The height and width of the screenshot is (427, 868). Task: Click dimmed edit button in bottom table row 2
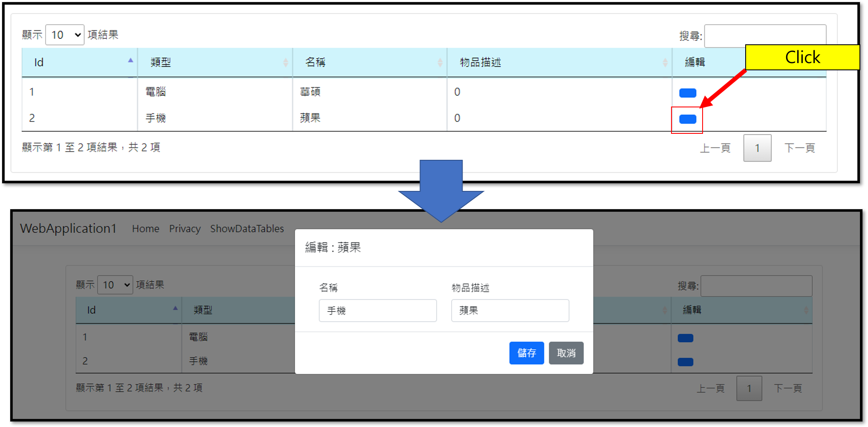click(685, 362)
